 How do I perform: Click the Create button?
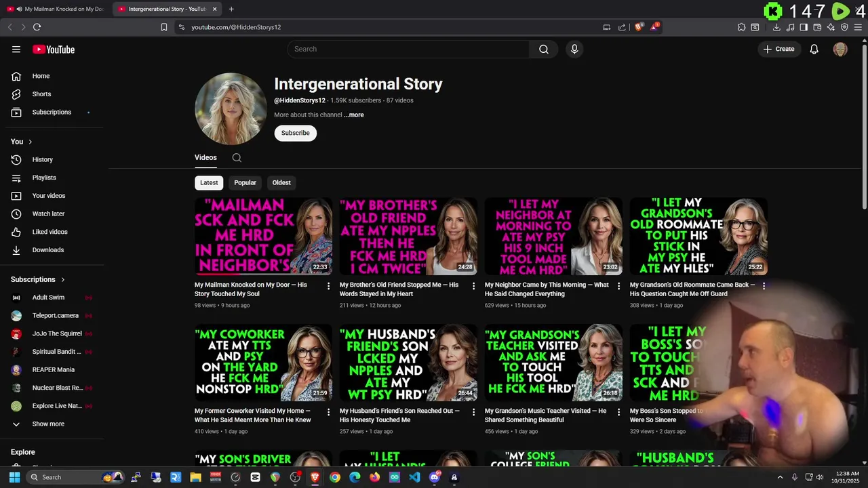(x=778, y=49)
